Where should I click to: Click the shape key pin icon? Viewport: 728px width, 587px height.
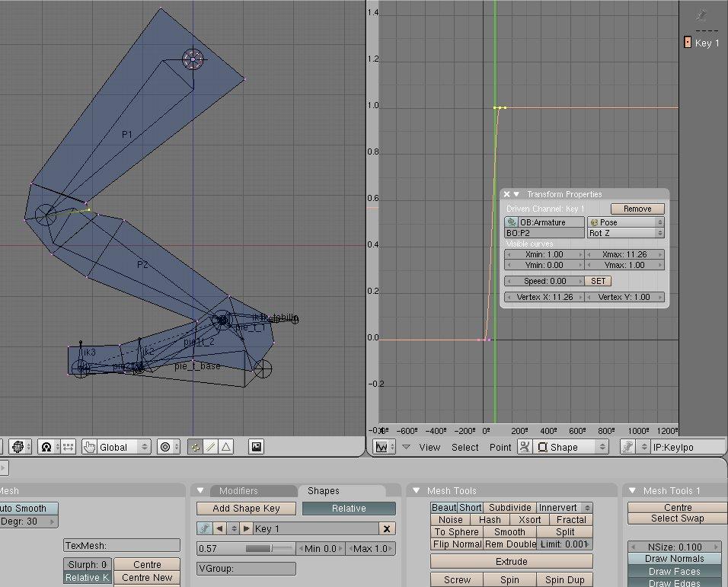pos(204,528)
